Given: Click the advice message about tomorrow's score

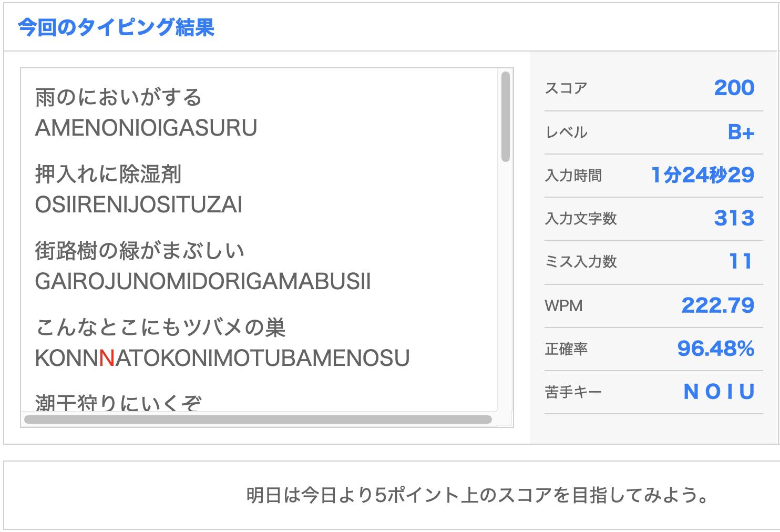Looking at the screenshot, I should coord(477,495).
